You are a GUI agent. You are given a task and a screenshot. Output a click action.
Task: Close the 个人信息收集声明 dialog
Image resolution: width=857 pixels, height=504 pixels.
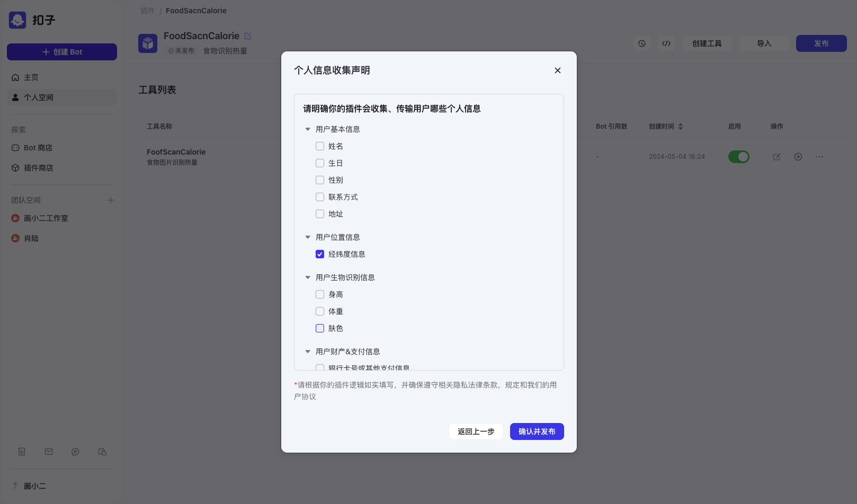[x=557, y=70]
